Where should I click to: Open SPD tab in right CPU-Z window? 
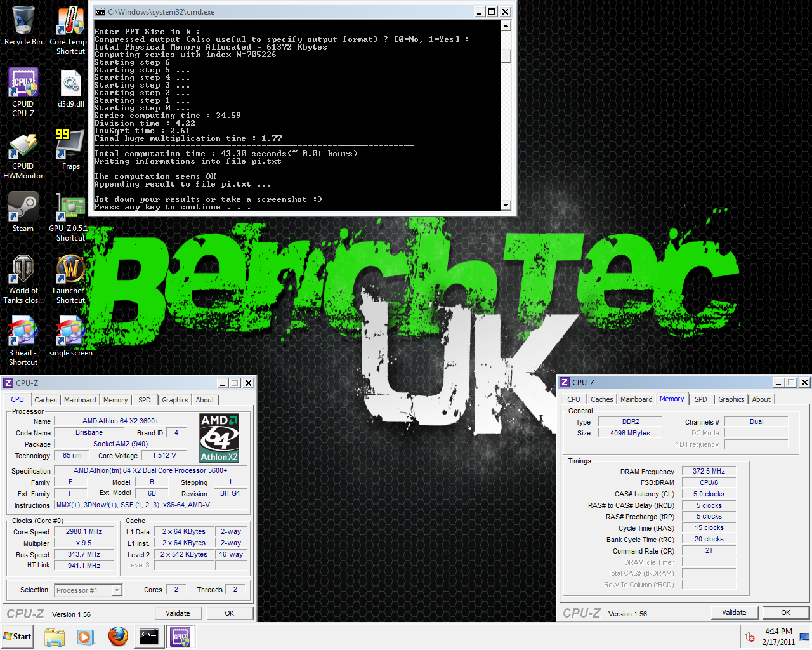coord(701,399)
